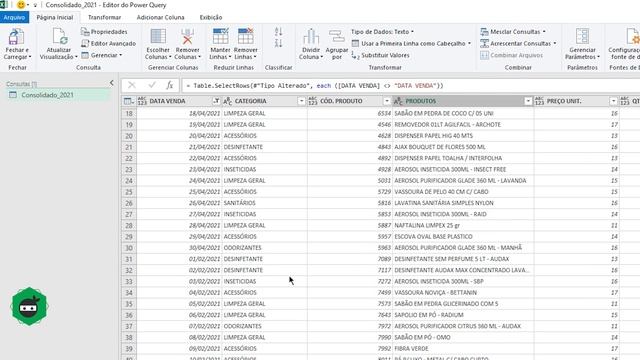Open the DATA VENDA filter dropdown
This screenshot has height=360, width=640.
point(216,101)
